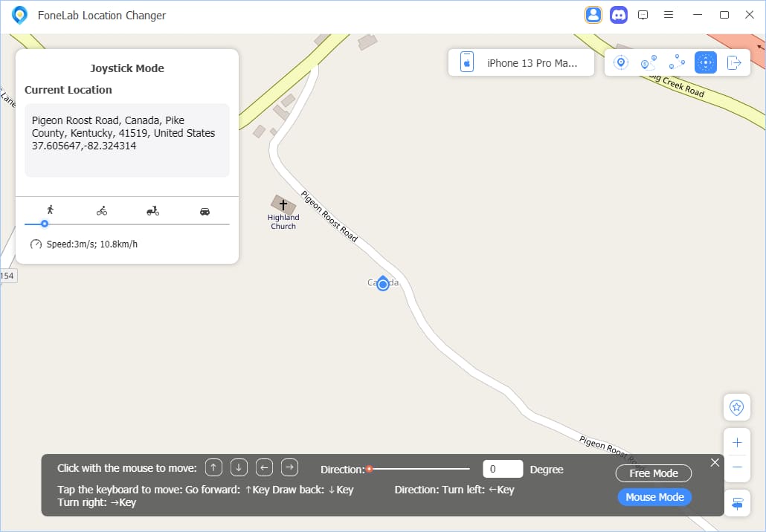Viewport: 766px width, 532px height.
Task: Click the speed slider handle
Action: point(45,224)
